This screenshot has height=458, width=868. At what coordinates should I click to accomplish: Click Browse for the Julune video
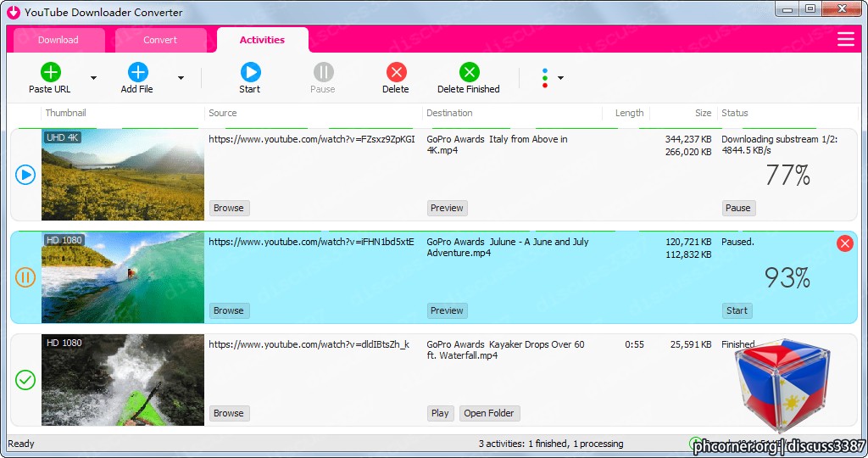pyautogui.click(x=229, y=310)
